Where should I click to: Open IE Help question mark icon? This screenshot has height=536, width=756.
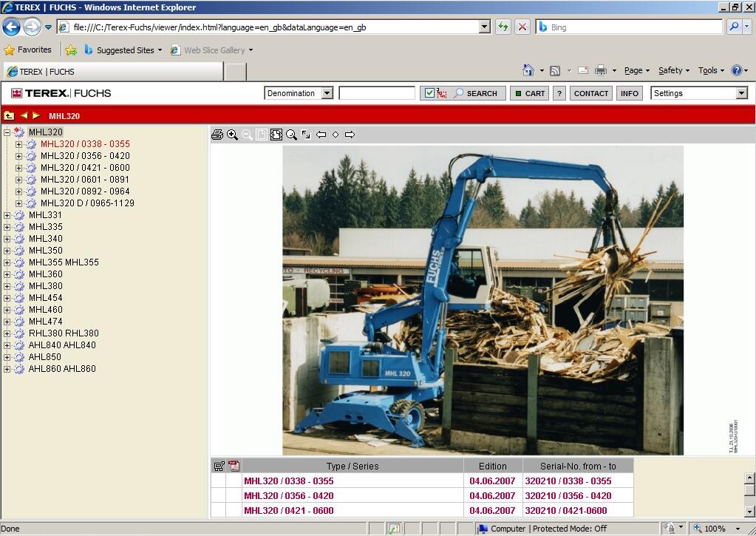pos(737,70)
